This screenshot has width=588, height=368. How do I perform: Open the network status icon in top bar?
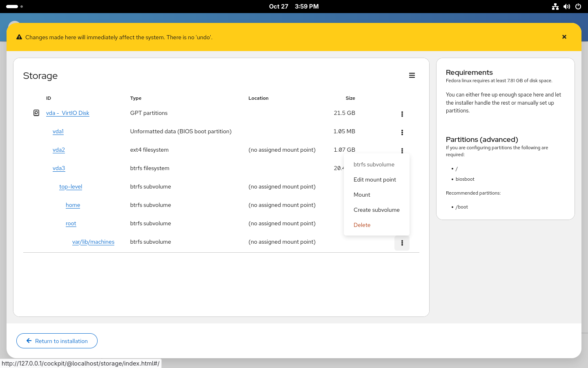[x=555, y=7]
